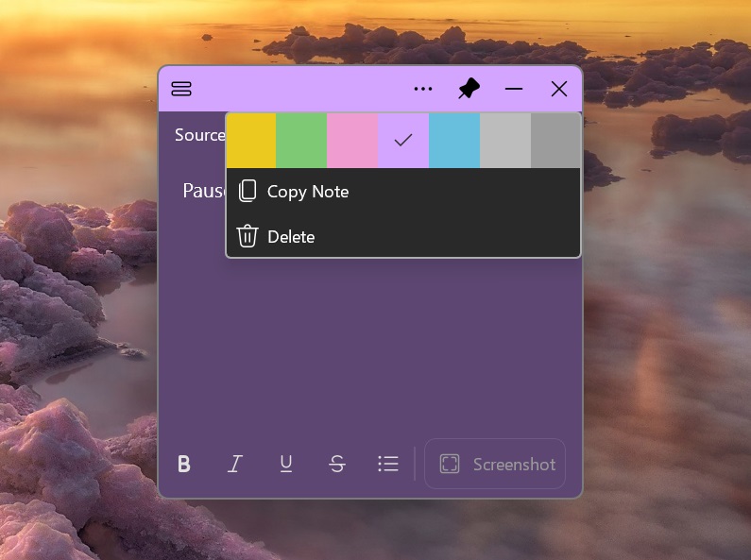This screenshot has height=560, width=751.
Task: Close the sticky note window
Action: click(559, 89)
